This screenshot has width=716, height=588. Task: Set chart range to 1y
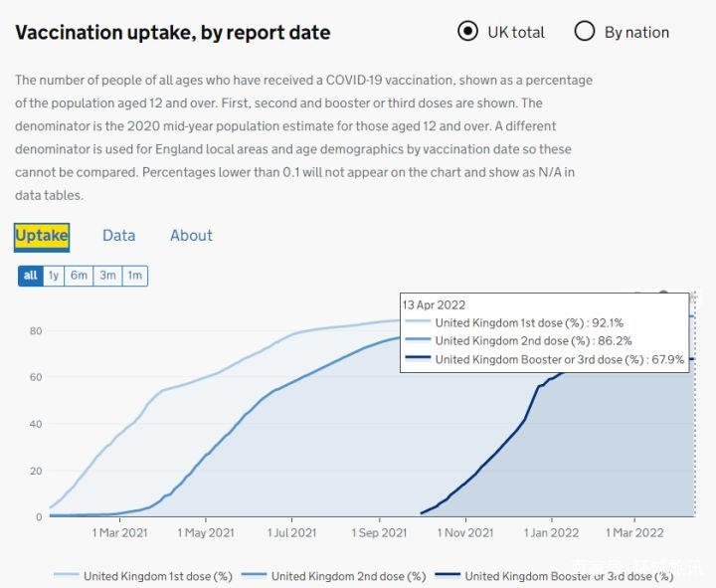pyautogui.click(x=54, y=276)
